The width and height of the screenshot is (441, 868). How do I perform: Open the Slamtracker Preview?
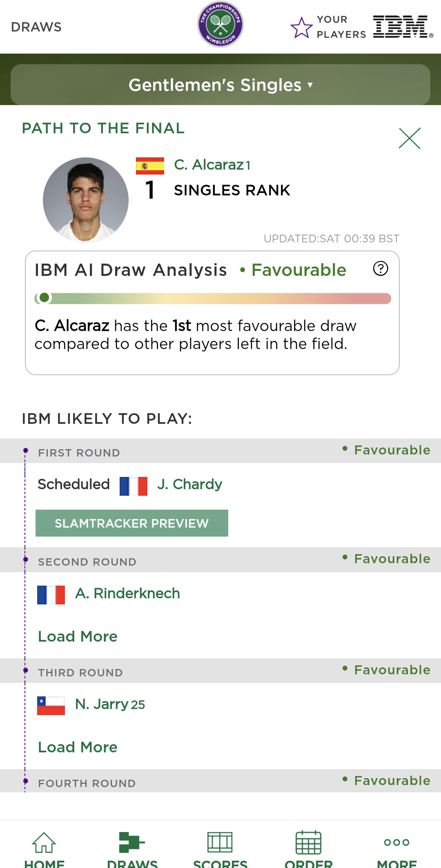point(131,523)
